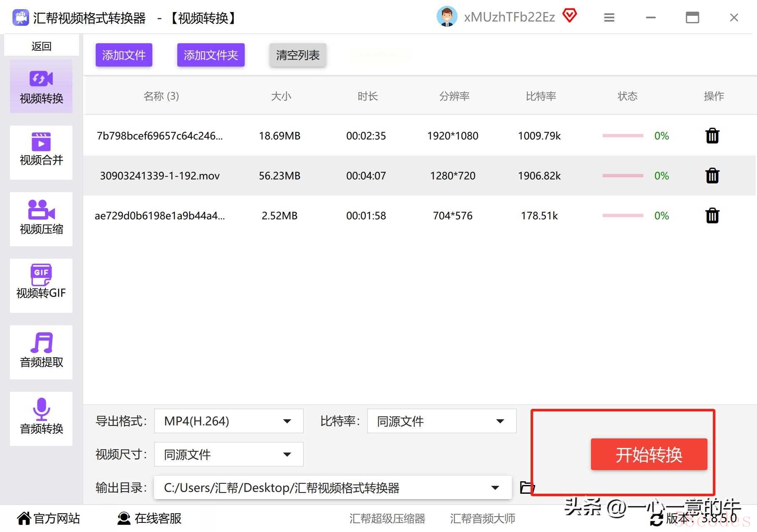Click the user avatar icon
Image resolution: width=757 pixels, height=532 pixels.
click(447, 17)
